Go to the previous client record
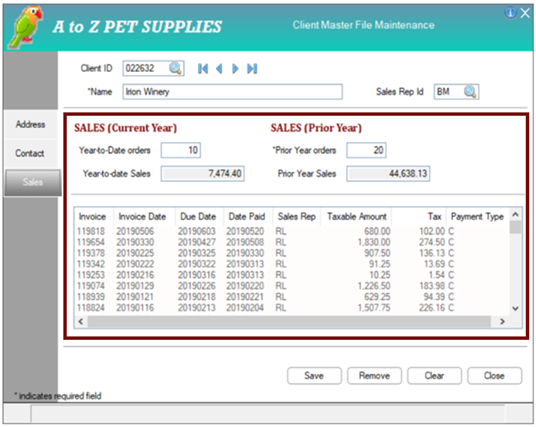 point(219,69)
